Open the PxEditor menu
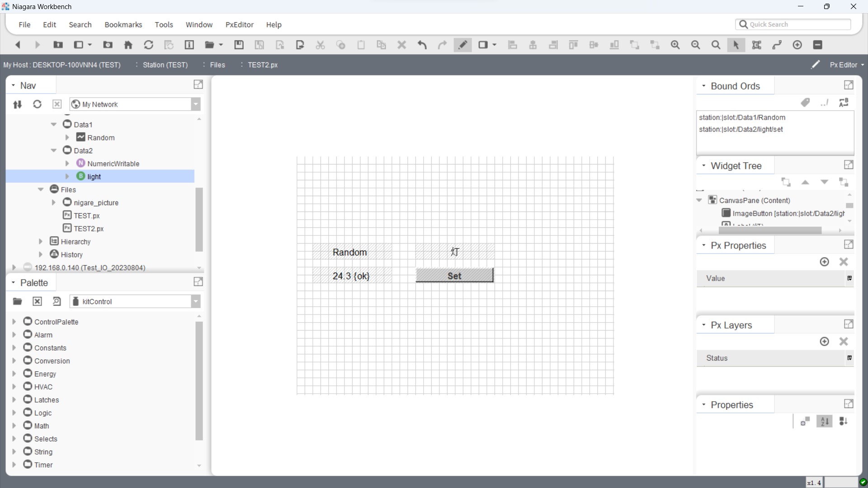This screenshot has width=868, height=488. (x=239, y=25)
